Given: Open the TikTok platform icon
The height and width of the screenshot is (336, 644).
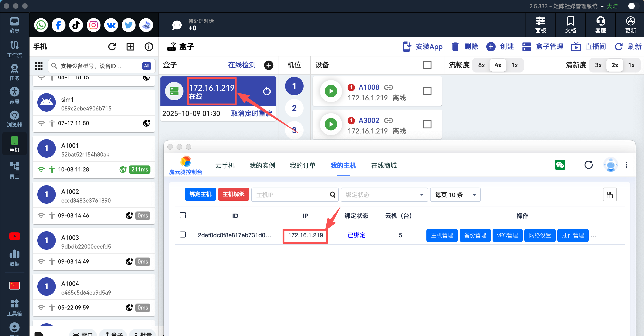Looking at the screenshot, I should click(x=76, y=25).
